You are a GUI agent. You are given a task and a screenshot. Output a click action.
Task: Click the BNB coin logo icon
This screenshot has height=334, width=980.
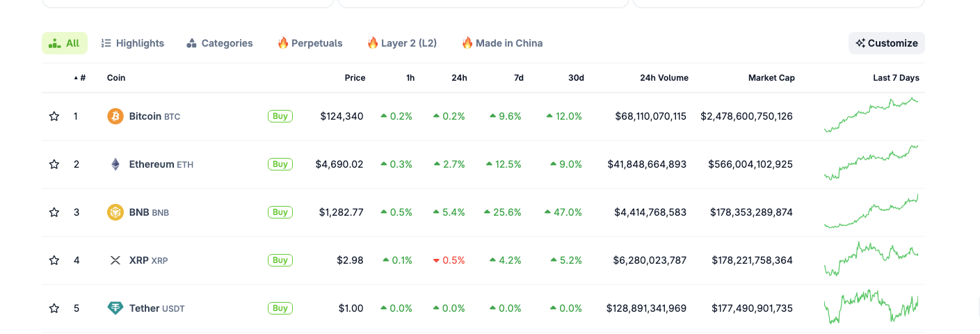(x=115, y=212)
